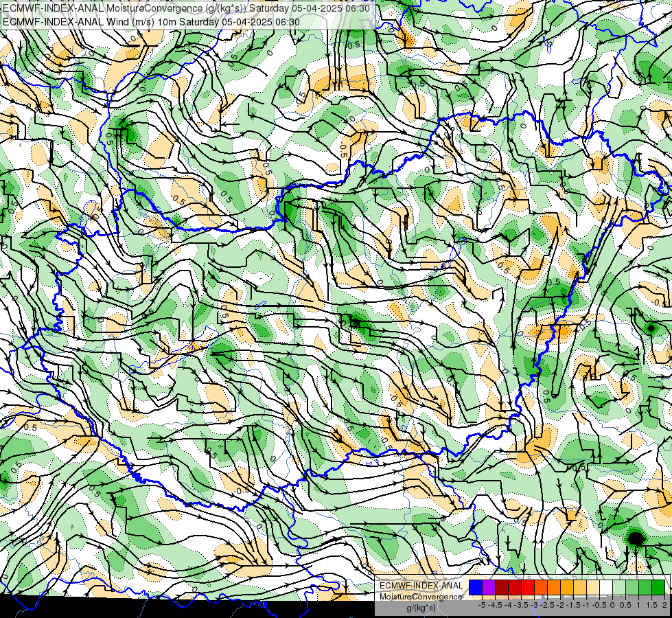Image resolution: width=672 pixels, height=618 pixels.
Task: Pick the darkest green swatch between 1.5 and 2
Action: click(658, 587)
